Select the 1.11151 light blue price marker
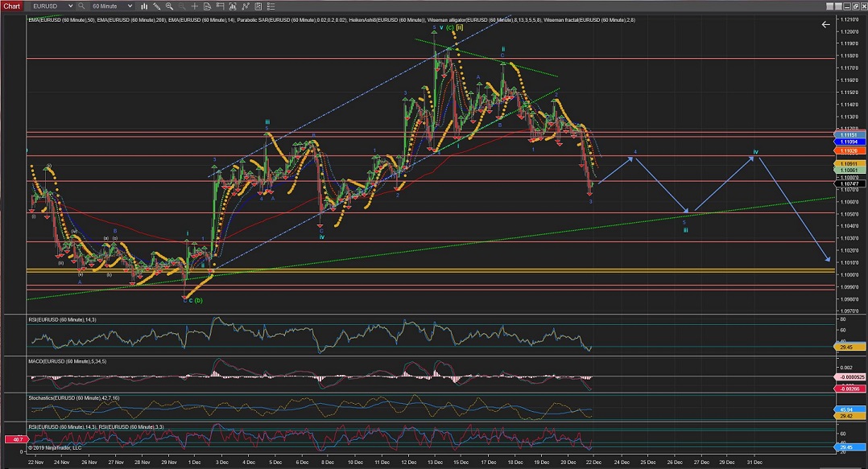This screenshot has height=469, width=868. [x=849, y=135]
